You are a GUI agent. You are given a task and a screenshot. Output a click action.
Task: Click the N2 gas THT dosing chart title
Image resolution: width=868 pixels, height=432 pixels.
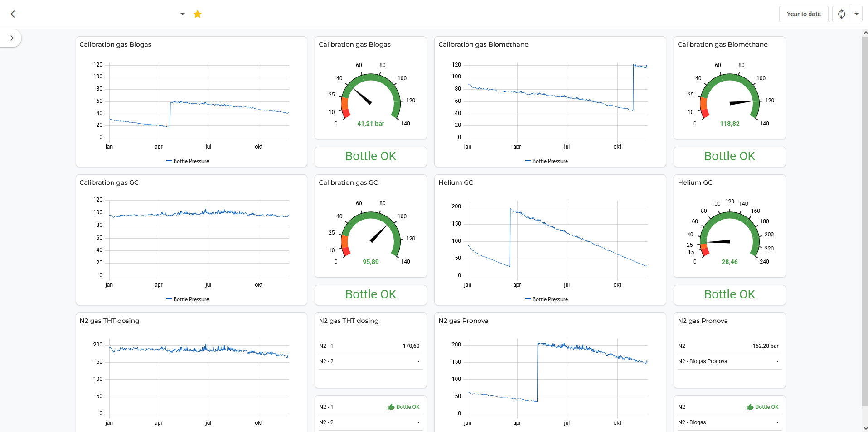point(109,321)
